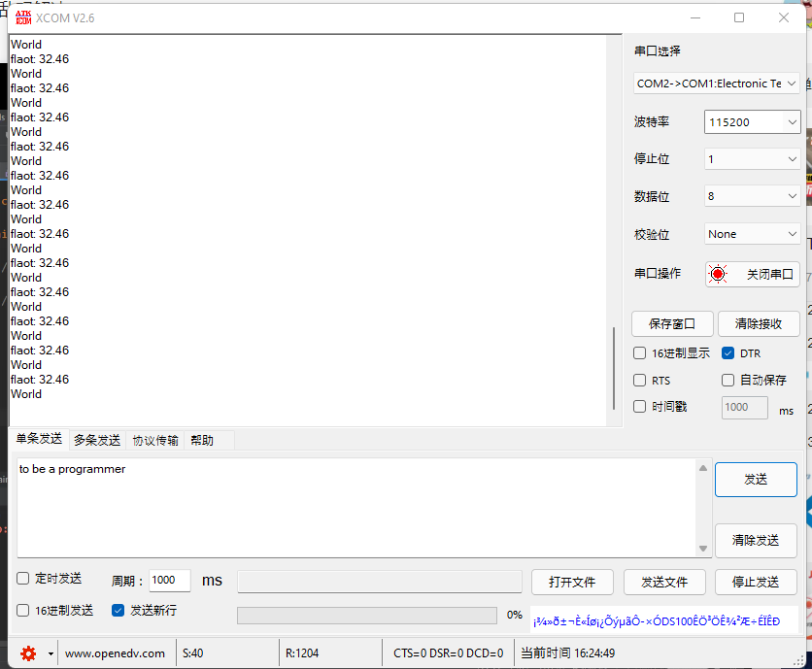Screen dimensions: 812x669
Task: Open the serial port selection dropdown
Action: 716,84
